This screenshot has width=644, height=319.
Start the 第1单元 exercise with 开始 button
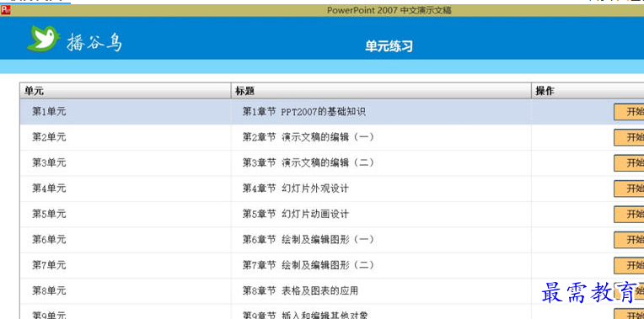(629, 112)
